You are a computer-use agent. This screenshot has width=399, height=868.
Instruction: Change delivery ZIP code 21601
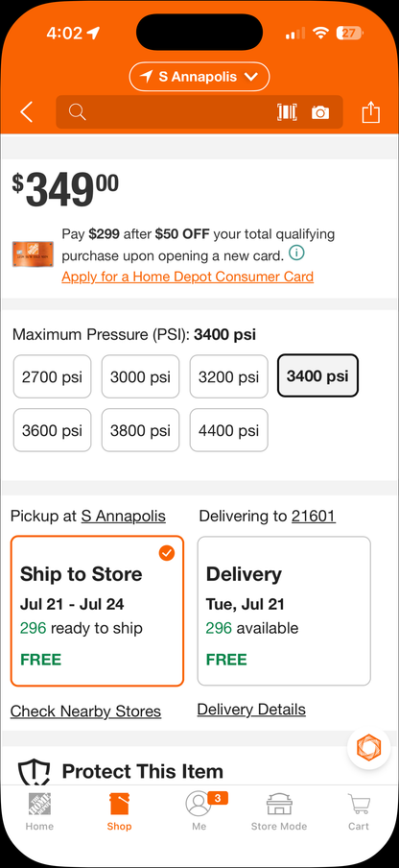click(314, 516)
